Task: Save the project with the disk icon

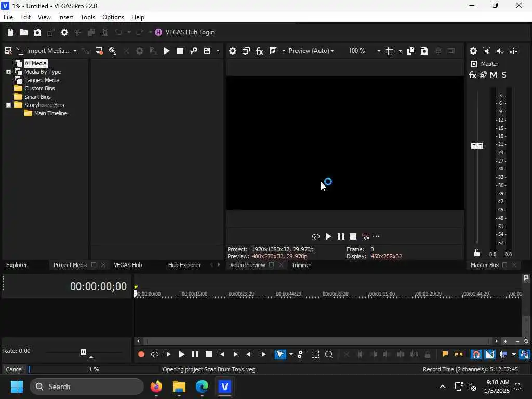Action: click(37, 32)
